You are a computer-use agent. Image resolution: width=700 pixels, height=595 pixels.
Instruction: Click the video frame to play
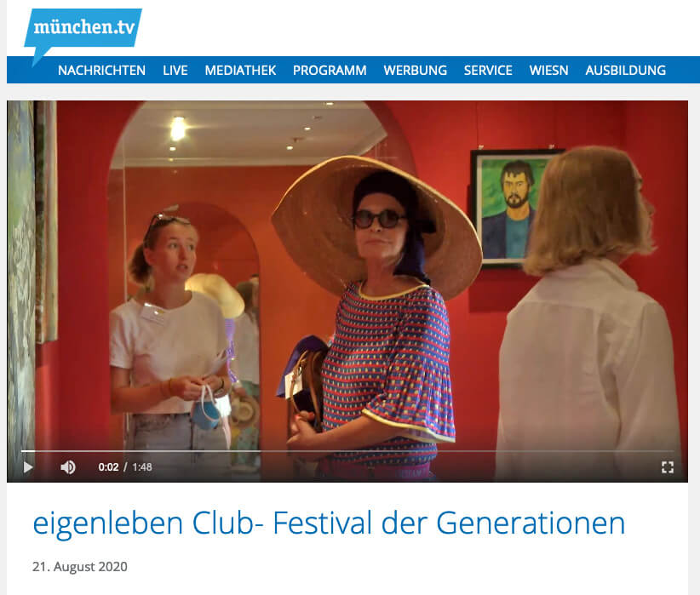click(347, 277)
